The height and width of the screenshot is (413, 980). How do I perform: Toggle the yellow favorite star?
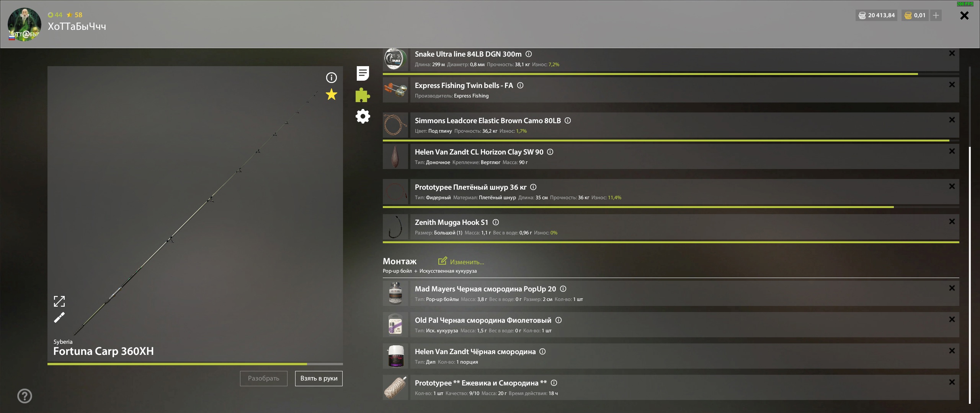point(331,94)
